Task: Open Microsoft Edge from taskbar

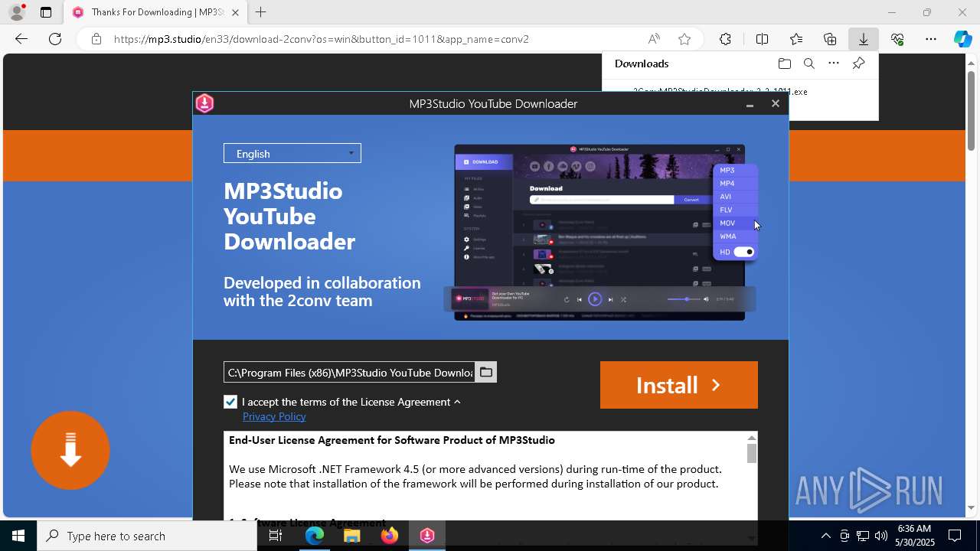Action: [x=315, y=536]
